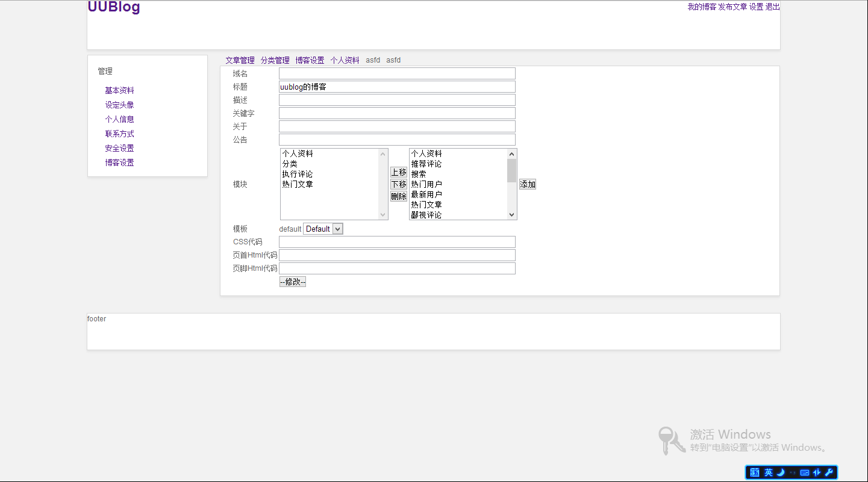868x482 pixels.
Task: Open the 个人资料 tab
Action: pos(345,60)
